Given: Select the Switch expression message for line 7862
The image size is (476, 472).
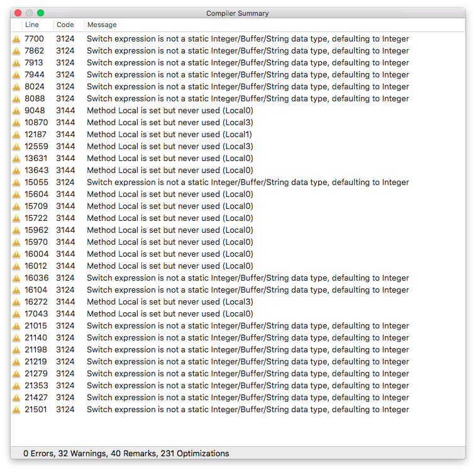Looking at the screenshot, I should coord(248,51).
